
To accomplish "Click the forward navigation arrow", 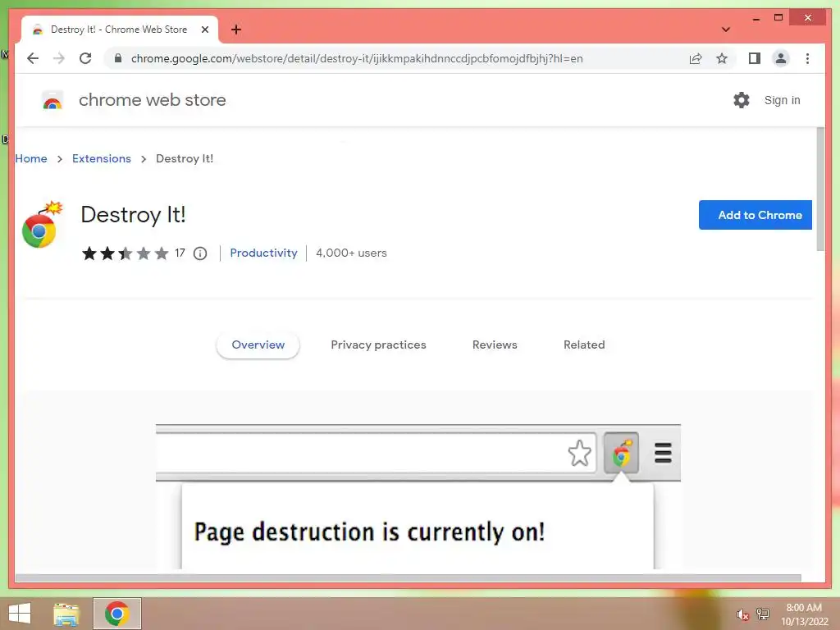I will pyautogui.click(x=59, y=58).
